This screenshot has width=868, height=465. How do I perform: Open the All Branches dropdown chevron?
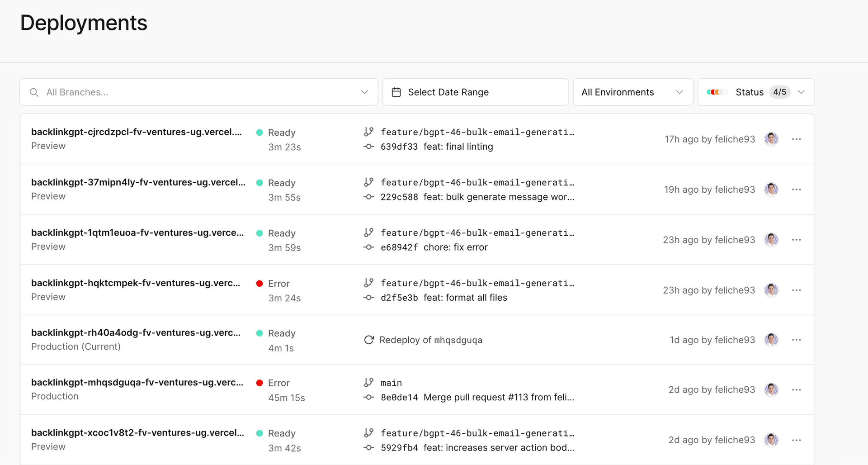coord(364,92)
